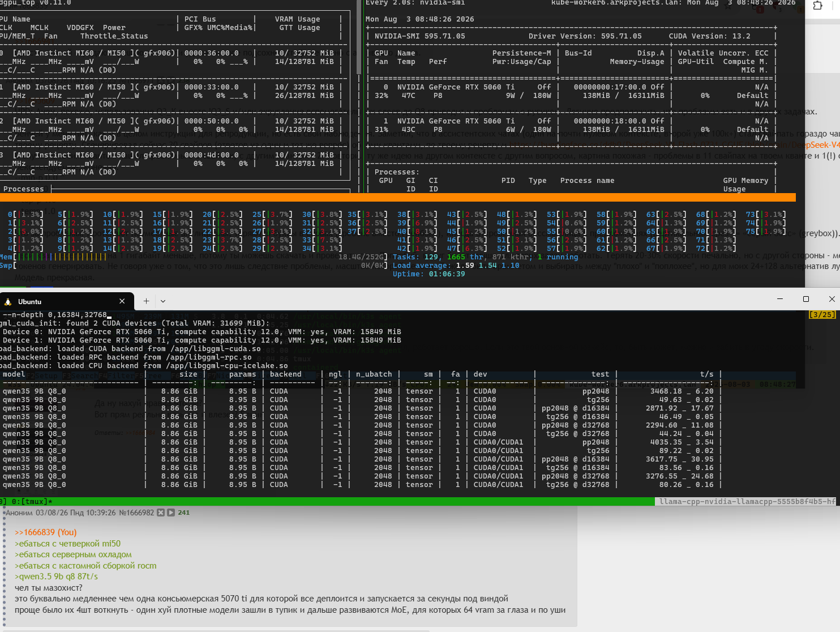Click post number №1666982
The image size is (840, 632).
click(x=136, y=513)
